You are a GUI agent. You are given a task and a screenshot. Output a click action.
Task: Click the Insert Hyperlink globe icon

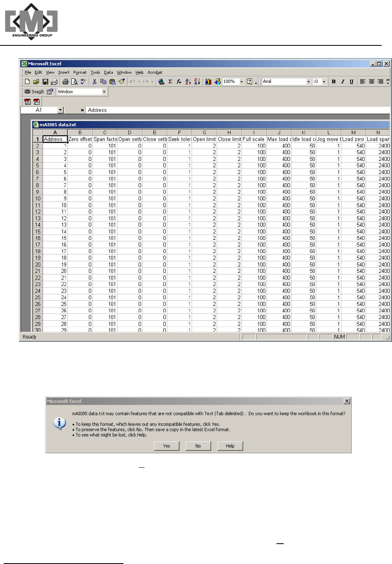161,82
